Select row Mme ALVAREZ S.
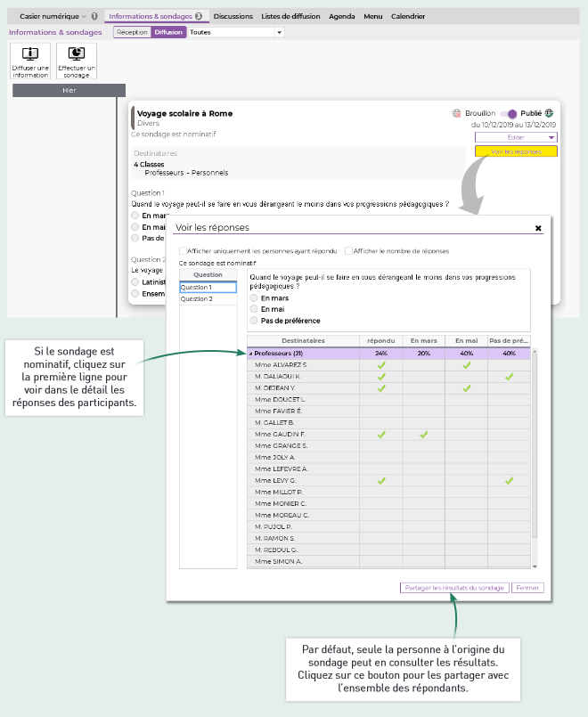 [x=388, y=365]
